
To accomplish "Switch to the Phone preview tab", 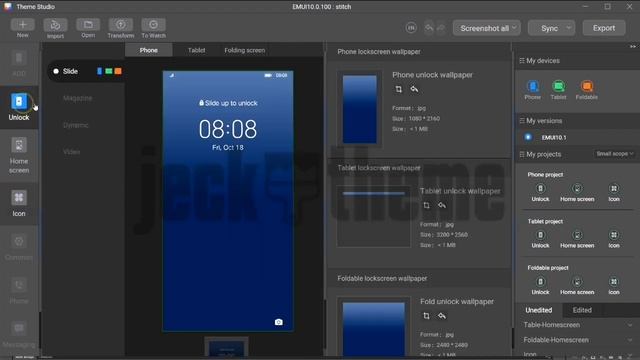I will pos(149,50).
